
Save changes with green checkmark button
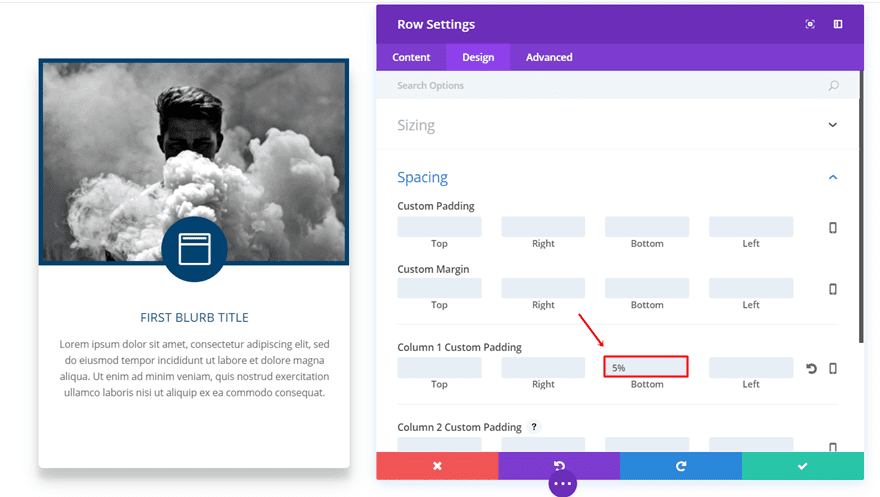[803, 466]
